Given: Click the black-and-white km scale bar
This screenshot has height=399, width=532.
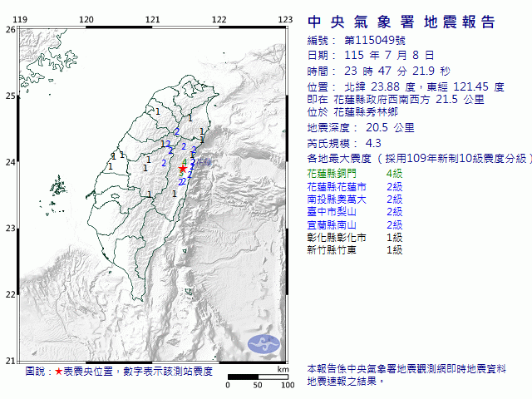Looking at the screenshot, I should pos(258,377).
